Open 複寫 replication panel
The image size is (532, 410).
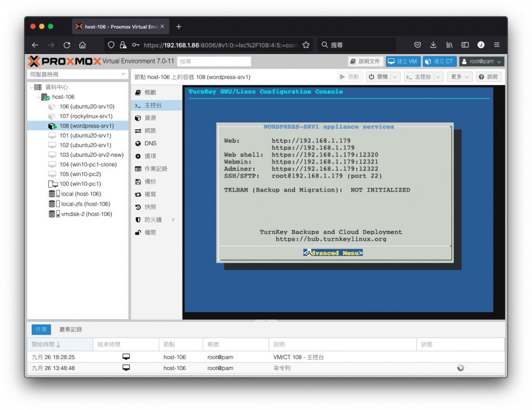[156, 195]
